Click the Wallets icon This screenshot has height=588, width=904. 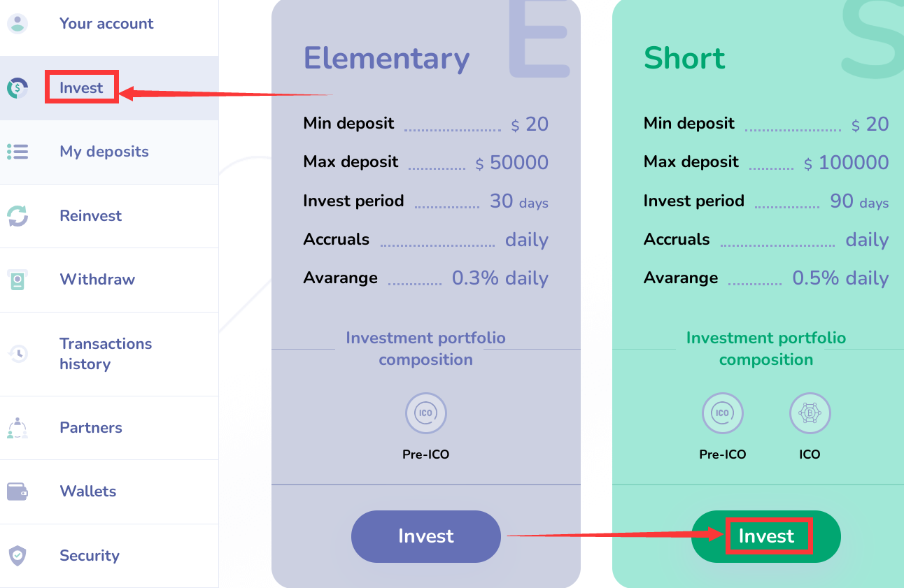[17, 492]
